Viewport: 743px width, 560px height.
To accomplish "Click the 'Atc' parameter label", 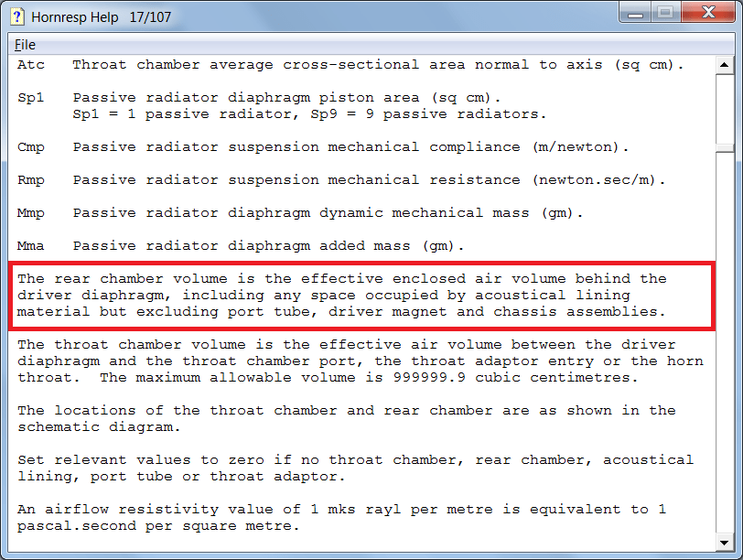I will (x=31, y=64).
